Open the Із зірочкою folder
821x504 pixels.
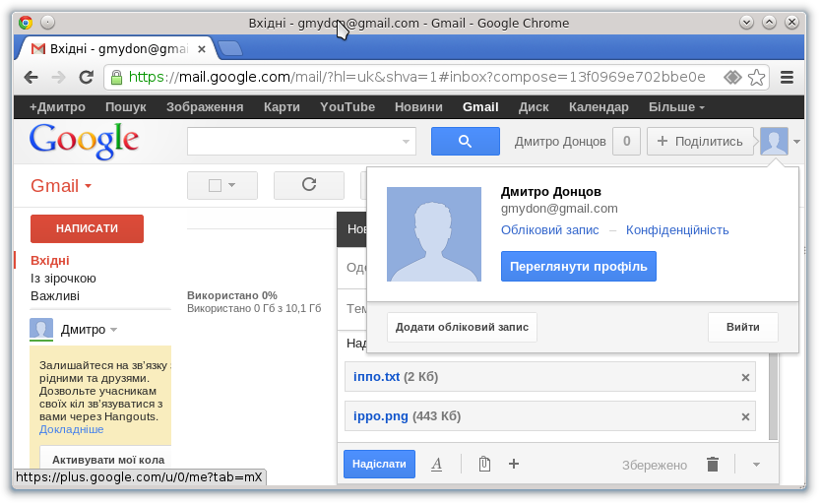pos(63,279)
